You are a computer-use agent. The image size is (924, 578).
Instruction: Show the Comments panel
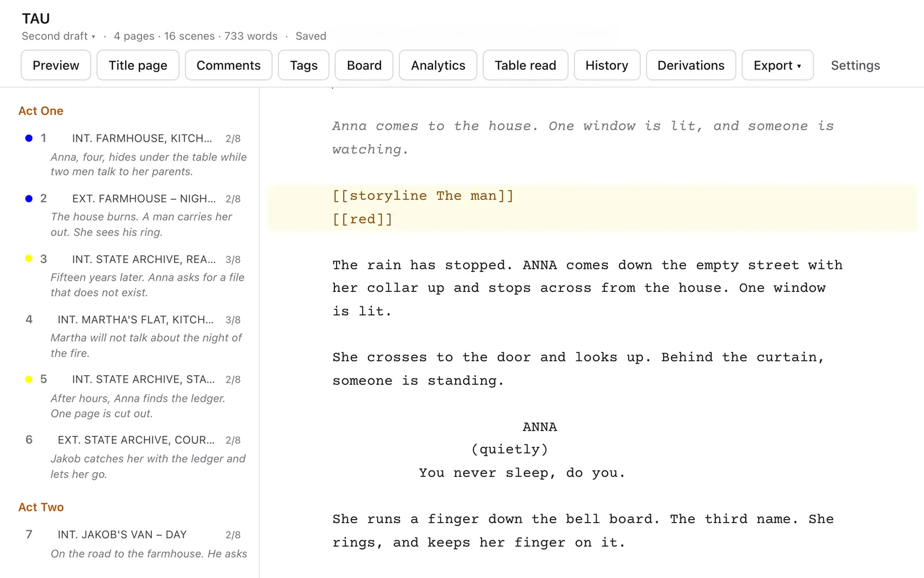click(x=229, y=65)
